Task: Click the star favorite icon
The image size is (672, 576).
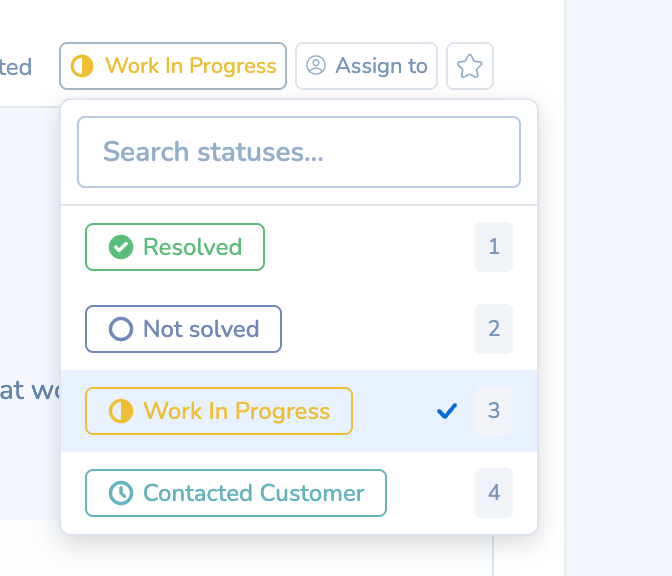Action: pyautogui.click(x=470, y=66)
